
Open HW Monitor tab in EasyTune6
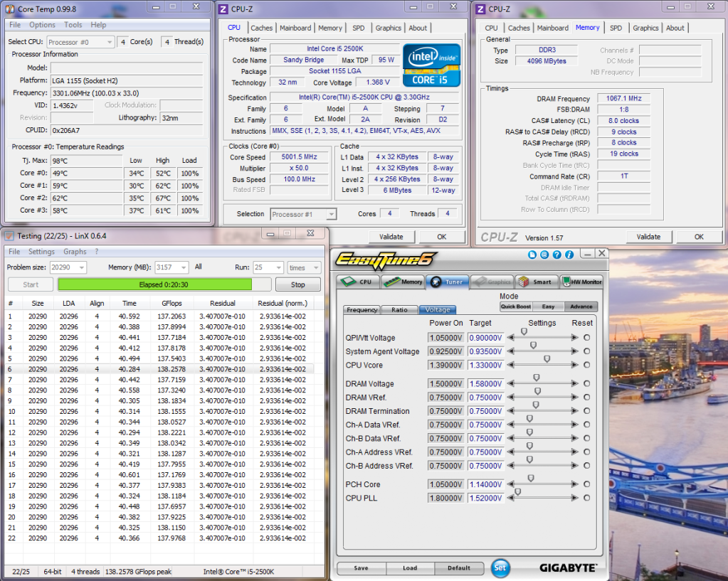click(x=582, y=282)
